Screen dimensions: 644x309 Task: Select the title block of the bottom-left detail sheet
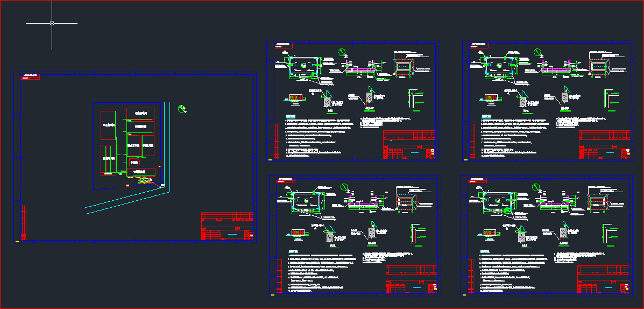[412, 280]
